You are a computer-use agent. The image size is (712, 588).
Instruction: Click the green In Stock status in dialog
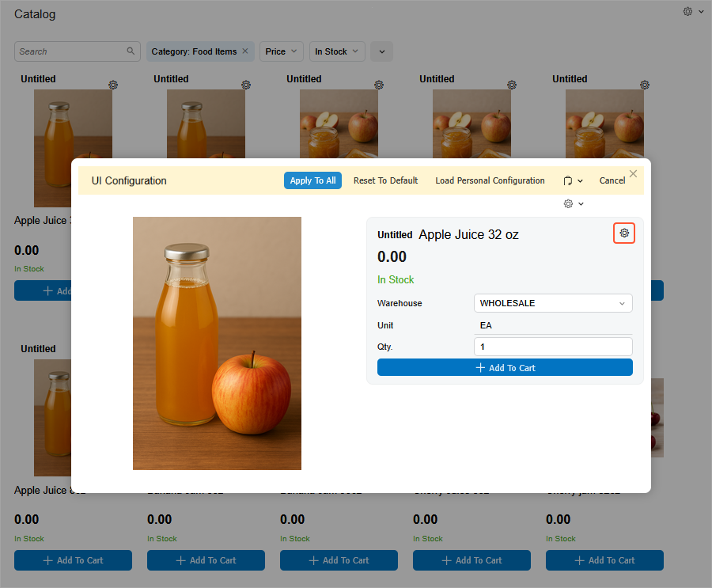[x=396, y=279]
